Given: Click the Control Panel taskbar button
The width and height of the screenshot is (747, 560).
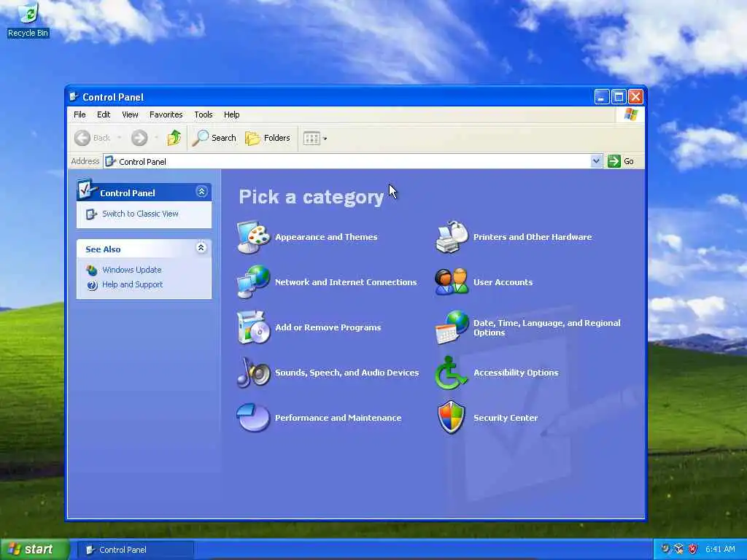Looking at the screenshot, I should tap(135, 550).
